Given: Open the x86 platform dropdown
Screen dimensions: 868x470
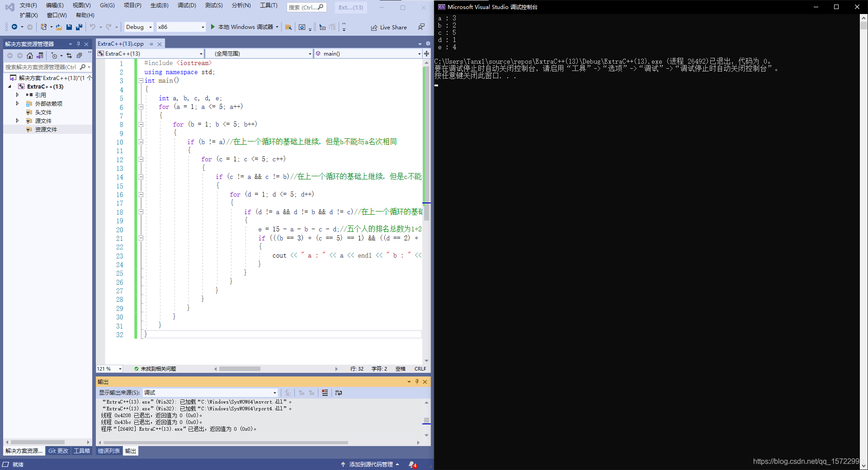Looking at the screenshot, I should tap(181, 27).
